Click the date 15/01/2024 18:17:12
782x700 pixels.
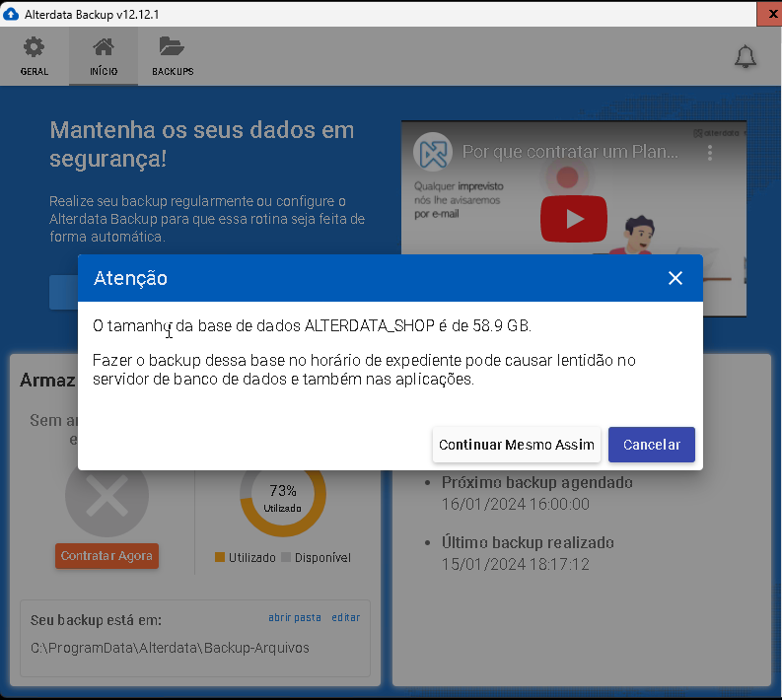(515, 564)
